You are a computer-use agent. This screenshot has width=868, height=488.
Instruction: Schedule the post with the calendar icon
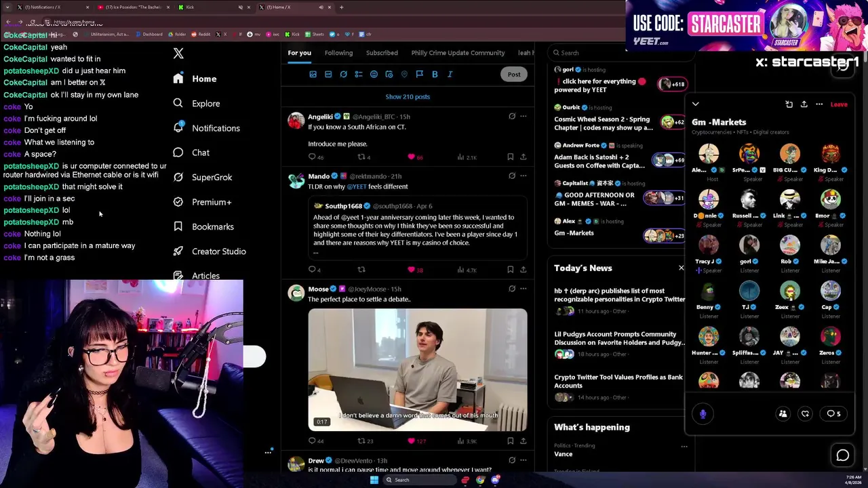[x=389, y=75]
